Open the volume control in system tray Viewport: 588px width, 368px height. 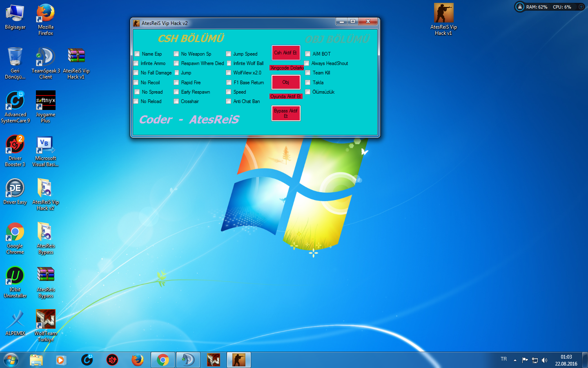tap(544, 360)
